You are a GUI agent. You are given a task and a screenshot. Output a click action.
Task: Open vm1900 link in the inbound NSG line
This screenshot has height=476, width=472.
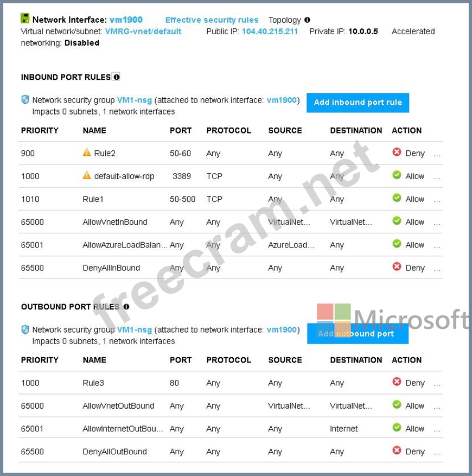point(282,100)
